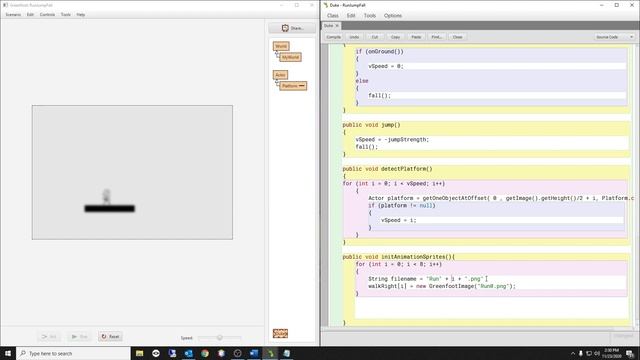The height and width of the screenshot is (360, 640).
Task: Click the Copy toolbar button
Action: (396, 37)
